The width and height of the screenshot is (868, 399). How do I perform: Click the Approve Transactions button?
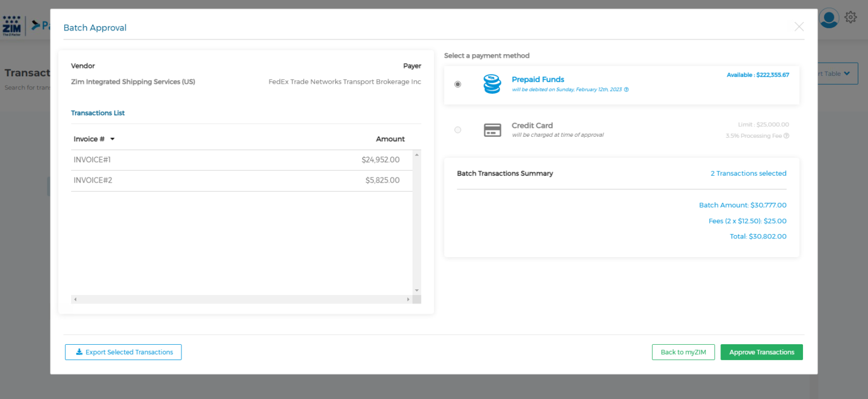click(761, 352)
